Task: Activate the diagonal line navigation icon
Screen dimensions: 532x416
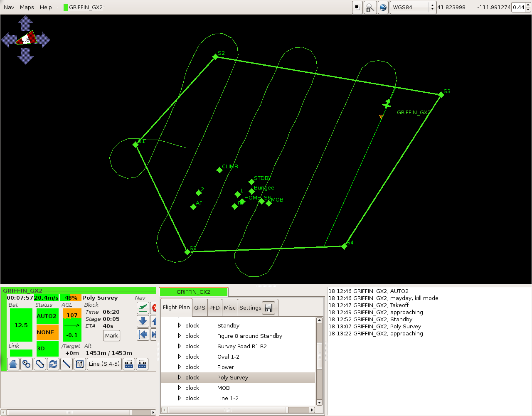Action: coord(66,364)
